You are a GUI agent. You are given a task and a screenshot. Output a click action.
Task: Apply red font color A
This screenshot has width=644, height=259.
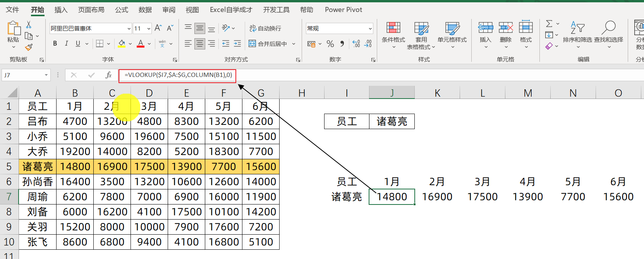tap(141, 44)
